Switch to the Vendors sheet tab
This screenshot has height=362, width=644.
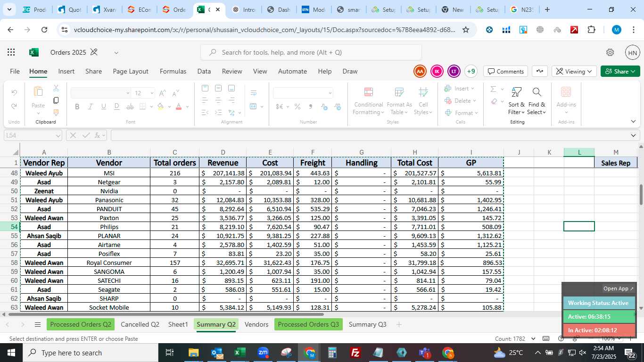(x=256, y=324)
